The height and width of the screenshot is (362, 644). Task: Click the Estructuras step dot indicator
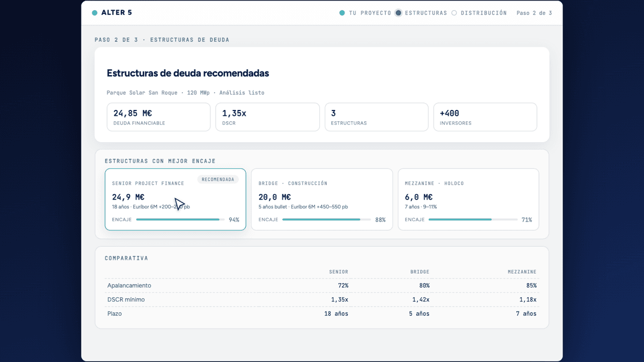398,13
